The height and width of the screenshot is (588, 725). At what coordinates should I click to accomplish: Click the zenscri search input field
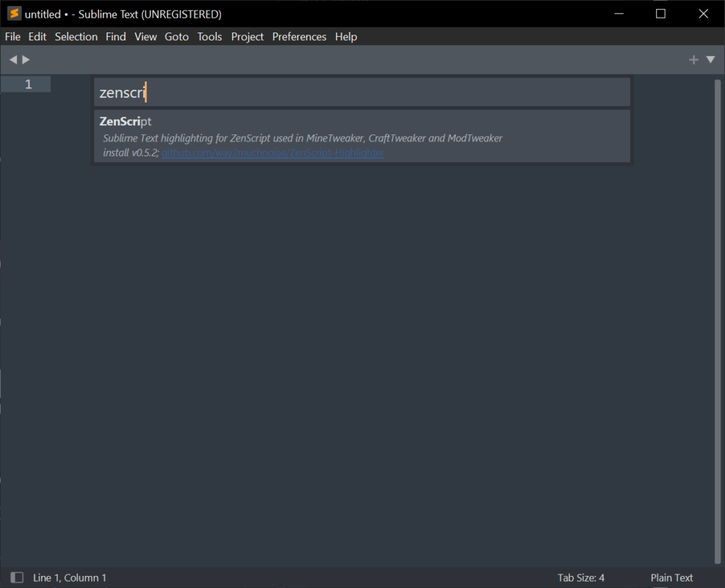point(362,93)
